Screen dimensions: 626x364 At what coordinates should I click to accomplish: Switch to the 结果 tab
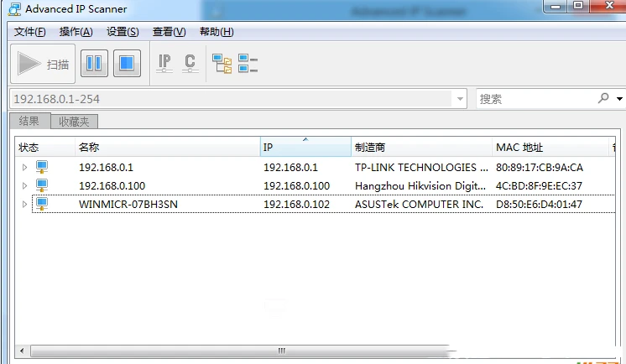(x=30, y=121)
